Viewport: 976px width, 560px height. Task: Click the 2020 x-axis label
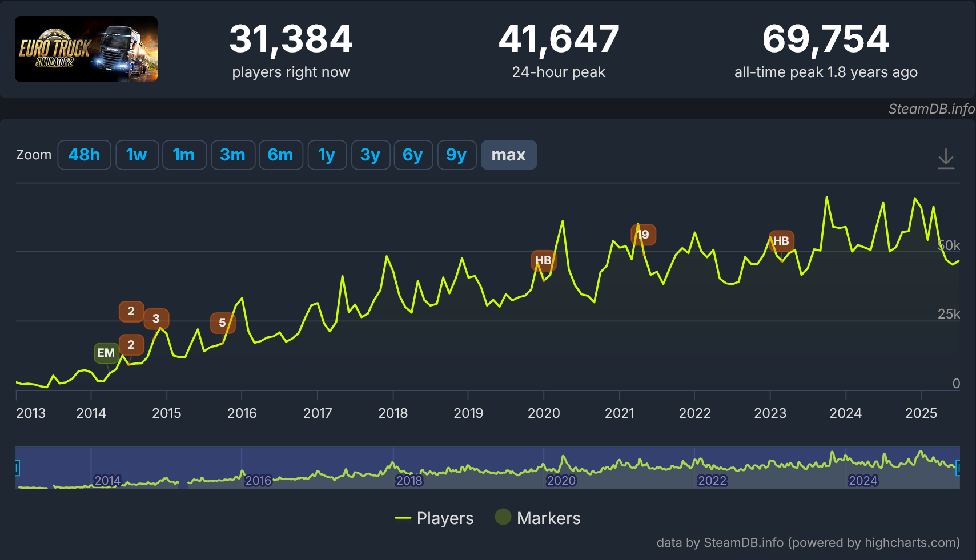[544, 413]
